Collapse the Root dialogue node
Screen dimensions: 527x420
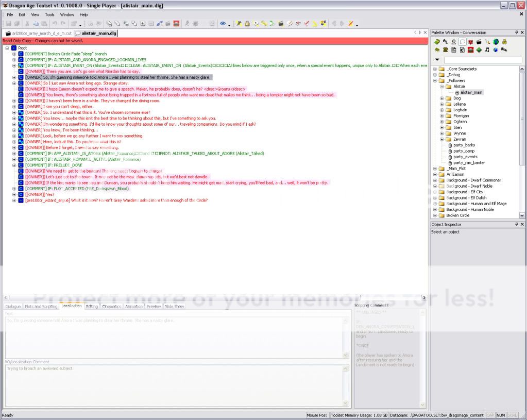tap(7, 48)
